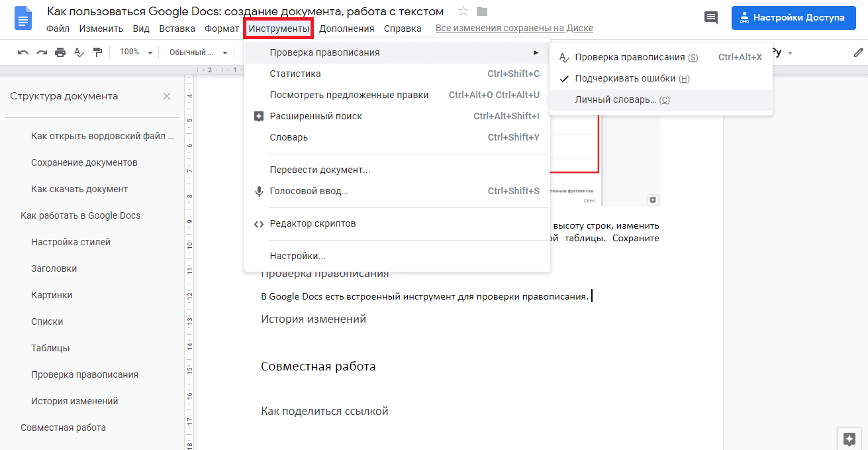
Task: Click the undo arrow icon
Action: point(23,52)
